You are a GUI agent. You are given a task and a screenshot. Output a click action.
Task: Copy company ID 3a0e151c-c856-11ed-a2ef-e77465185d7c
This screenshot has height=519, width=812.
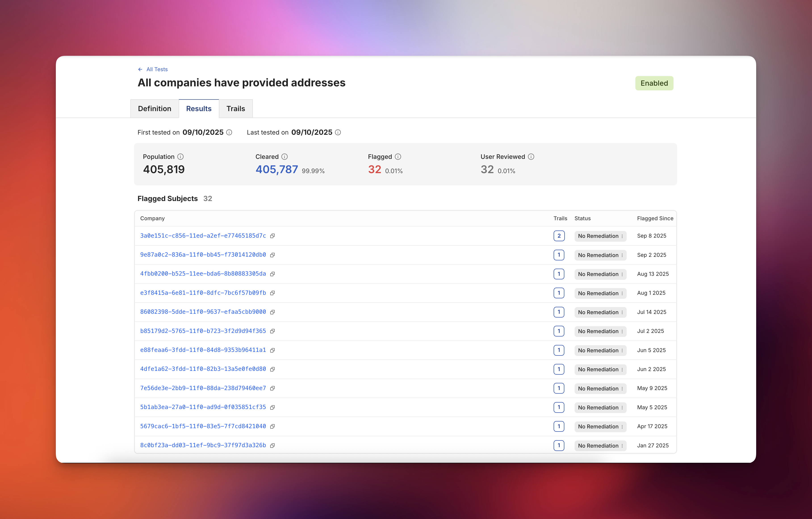(x=272, y=236)
